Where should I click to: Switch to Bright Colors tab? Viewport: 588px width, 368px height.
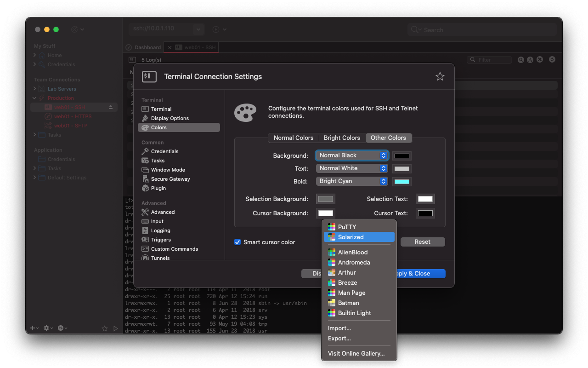342,138
